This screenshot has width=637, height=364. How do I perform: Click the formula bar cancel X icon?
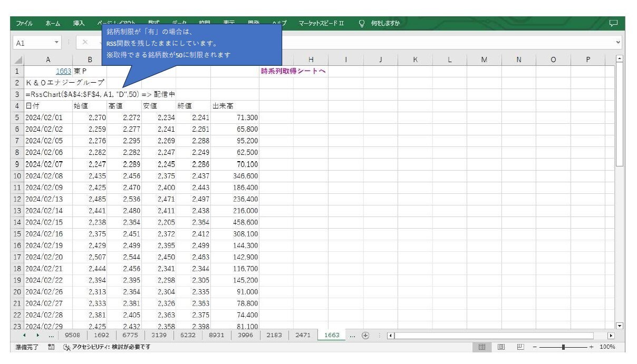[85, 42]
